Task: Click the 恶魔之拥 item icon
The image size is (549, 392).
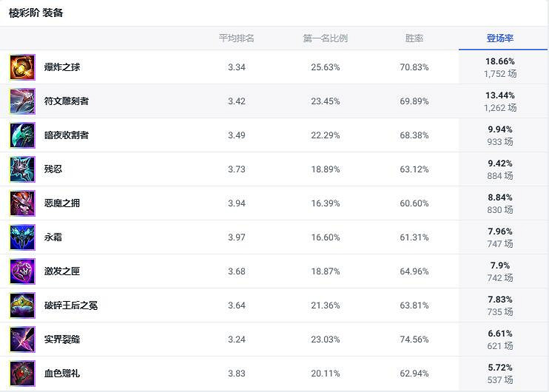Action: point(22,203)
